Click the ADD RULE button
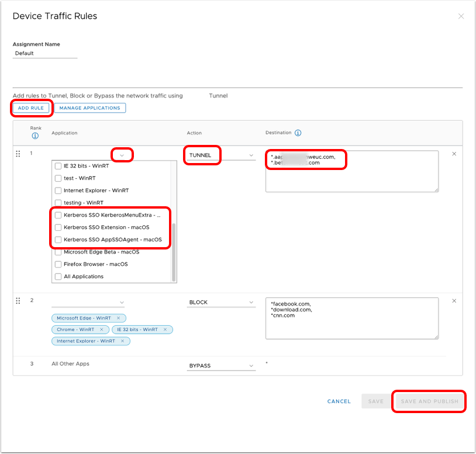The width and height of the screenshot is (476, 454). pyautogui.click(x=31, y=108)
